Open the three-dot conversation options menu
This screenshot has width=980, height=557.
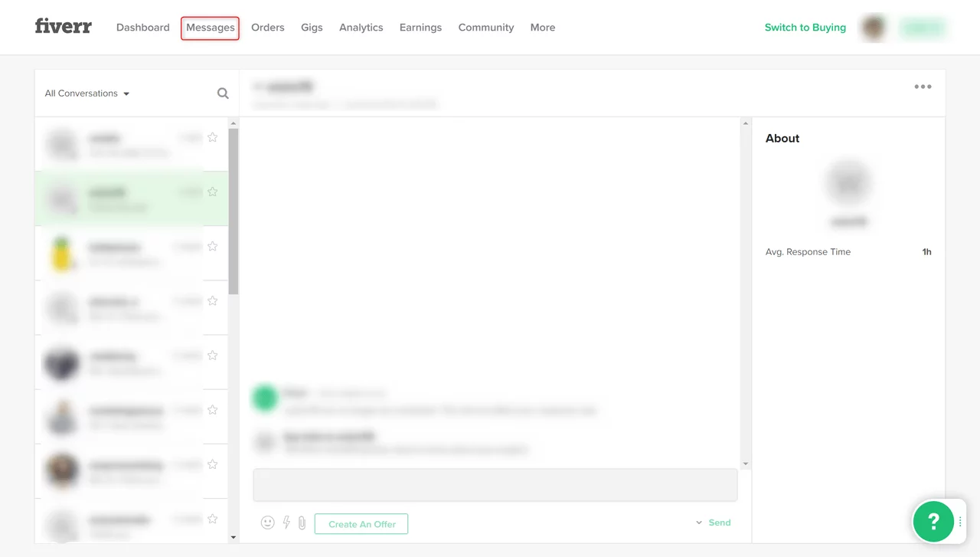point(923,87)
